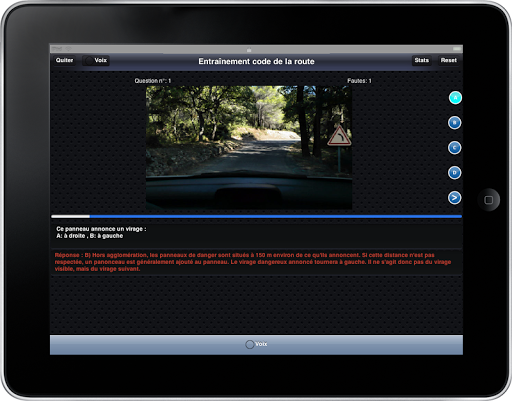Select answer A circle button
The image size is (512, 401).
pyautogui.click(x=455, y=98)
